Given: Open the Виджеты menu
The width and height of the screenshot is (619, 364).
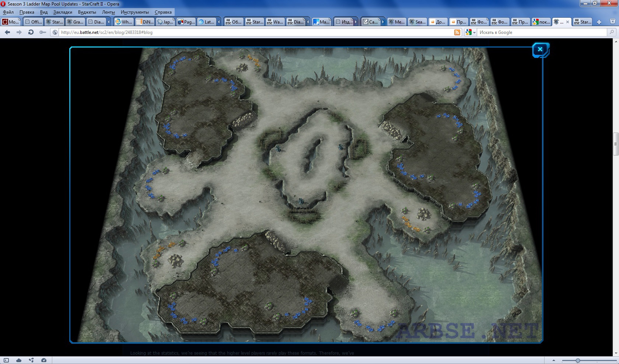Looking at the screenshot, I should click(87, 12).
